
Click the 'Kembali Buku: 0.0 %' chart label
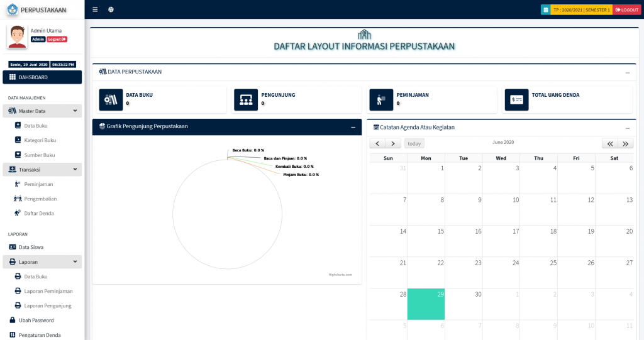point(294,167)
